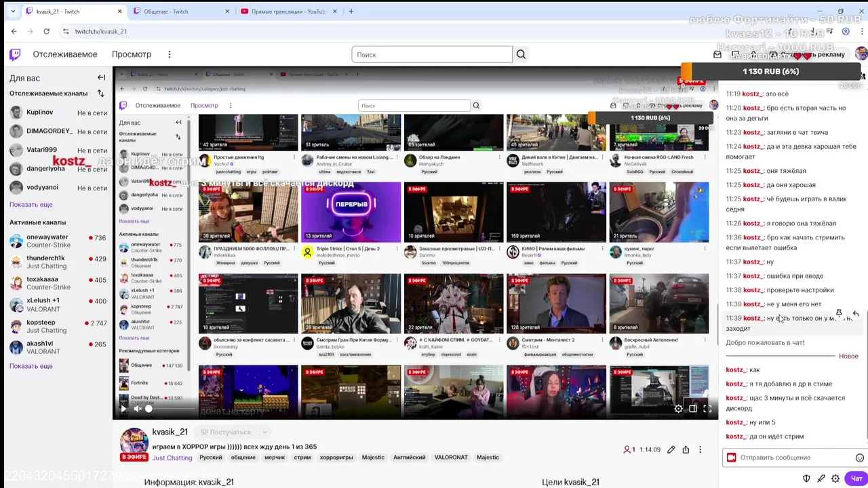Click the Поиск search field

click(432, 54)
